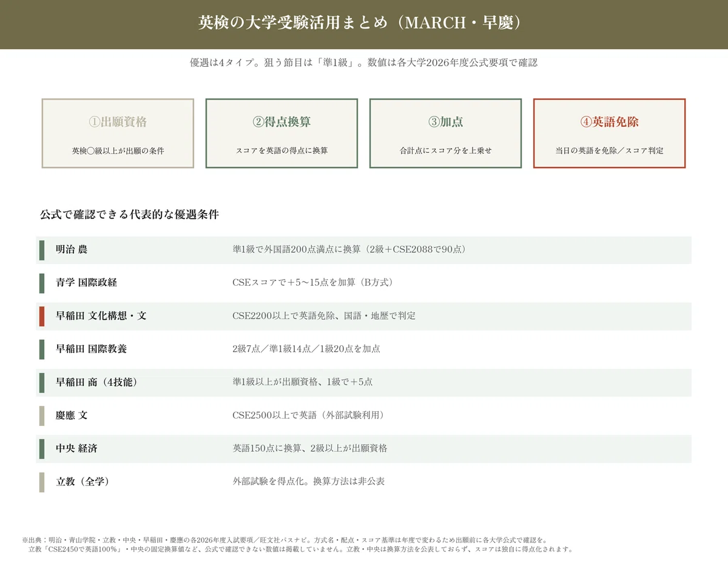Click 外部試験を得点化。換算方法は非公表 text

[309, 482]
